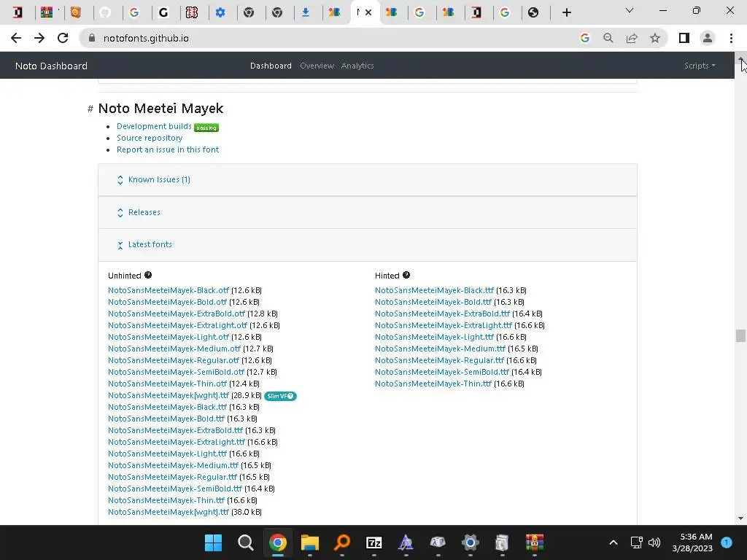Click the page scrollbar thumb
Viewport: 747px width, 560px height.
click(740, 335)
